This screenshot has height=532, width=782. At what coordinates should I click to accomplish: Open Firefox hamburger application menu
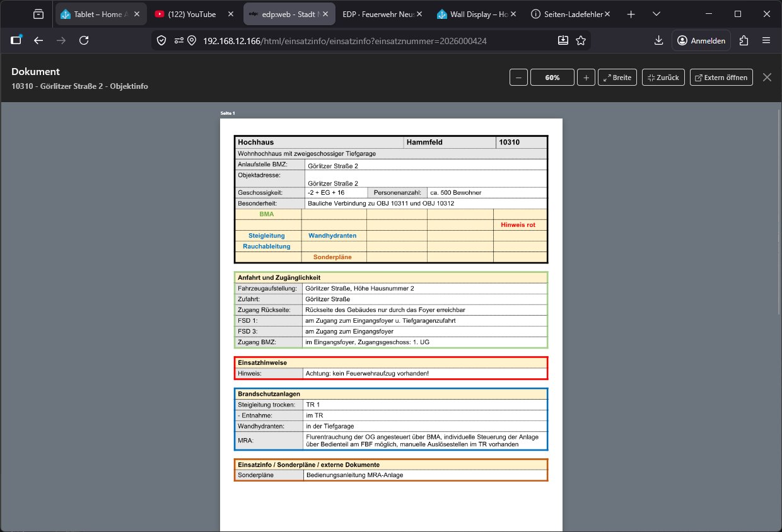click(x=766, y=40)
